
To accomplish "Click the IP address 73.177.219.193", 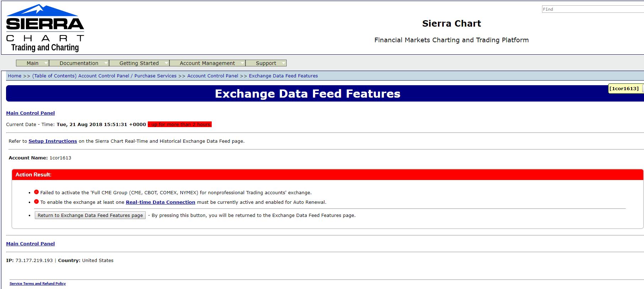I will pyautogui.click(x=34, y=261).
